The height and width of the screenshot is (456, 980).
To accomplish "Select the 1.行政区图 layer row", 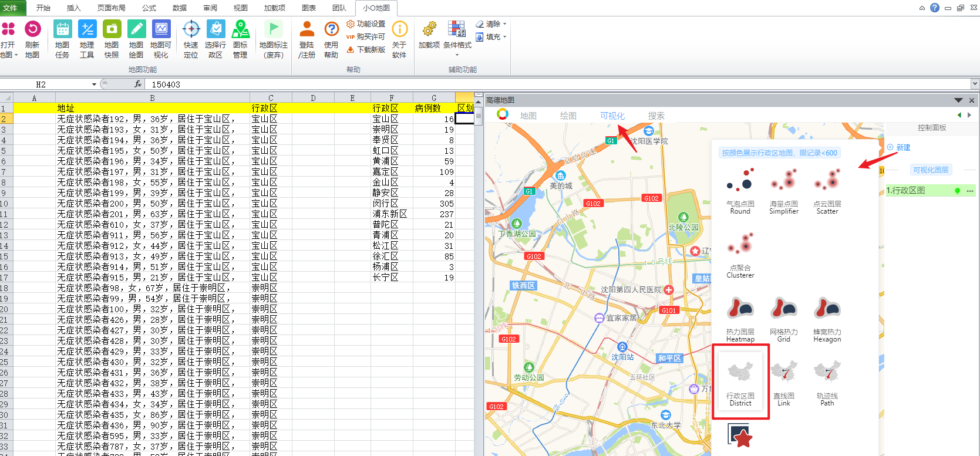I will (931, 191).
